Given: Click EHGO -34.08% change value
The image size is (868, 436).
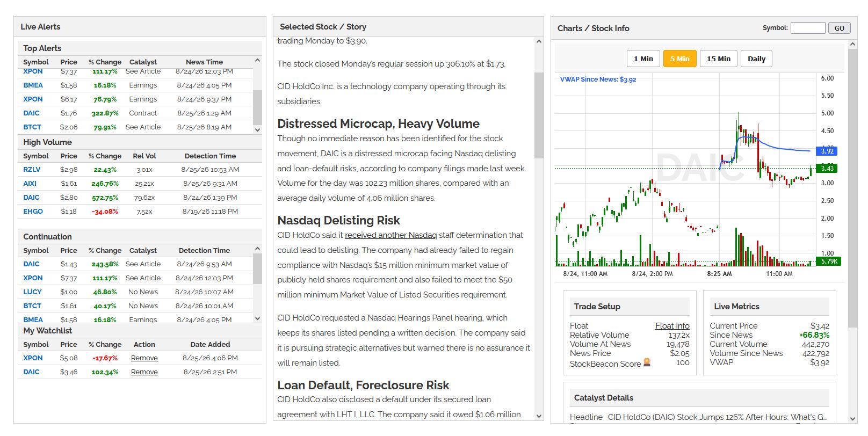Looking at the screenshot, I should (x=105, y=211).
